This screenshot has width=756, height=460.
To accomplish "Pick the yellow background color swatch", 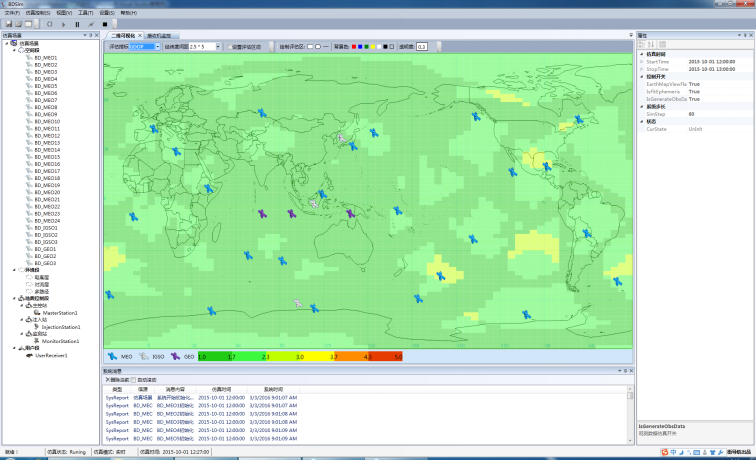I will (373, 47).
